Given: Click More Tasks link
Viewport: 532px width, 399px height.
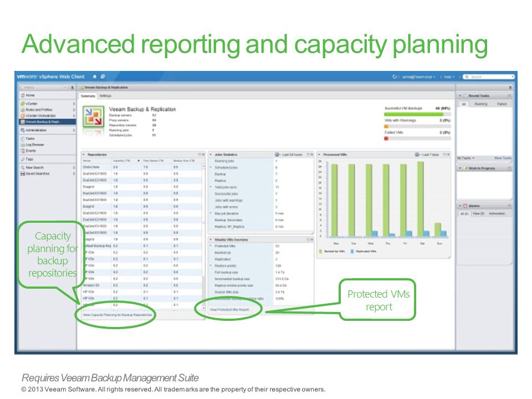Looking at the screenshot, I should [x=503, y=158].
